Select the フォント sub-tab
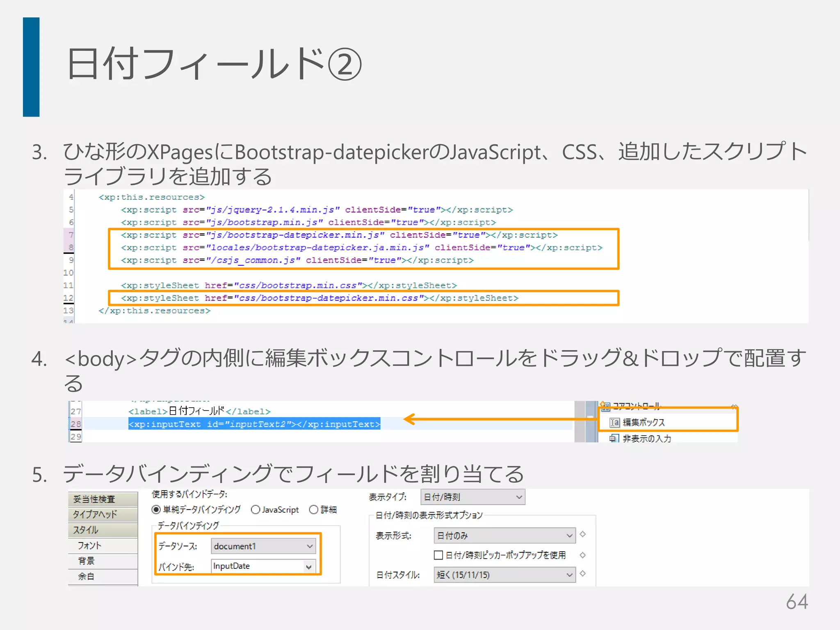The width and height of the screenshot is (840, 630). click(103, 546)
